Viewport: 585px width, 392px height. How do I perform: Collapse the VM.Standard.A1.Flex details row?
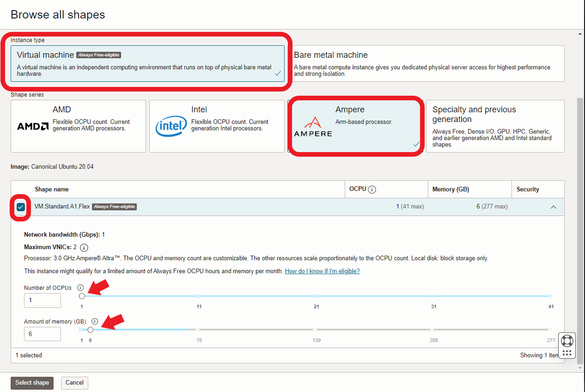[x=553, y=207]
